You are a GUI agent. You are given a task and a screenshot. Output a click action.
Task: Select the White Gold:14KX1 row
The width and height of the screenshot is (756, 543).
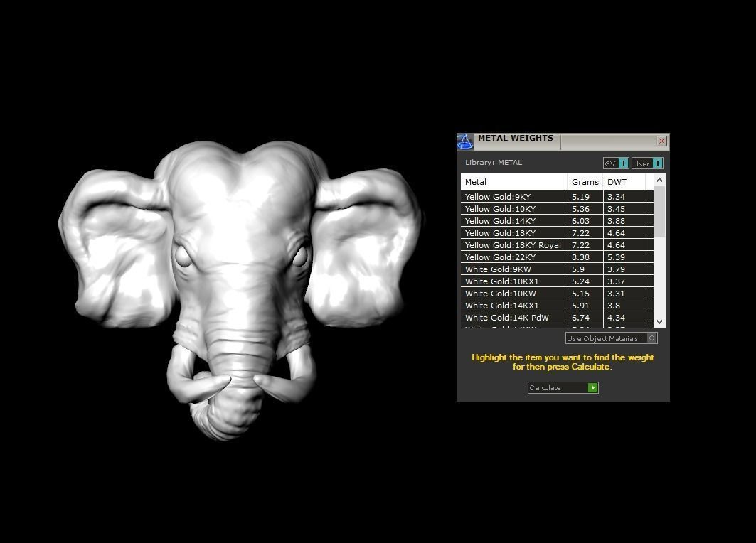click(x=557, y=305)
